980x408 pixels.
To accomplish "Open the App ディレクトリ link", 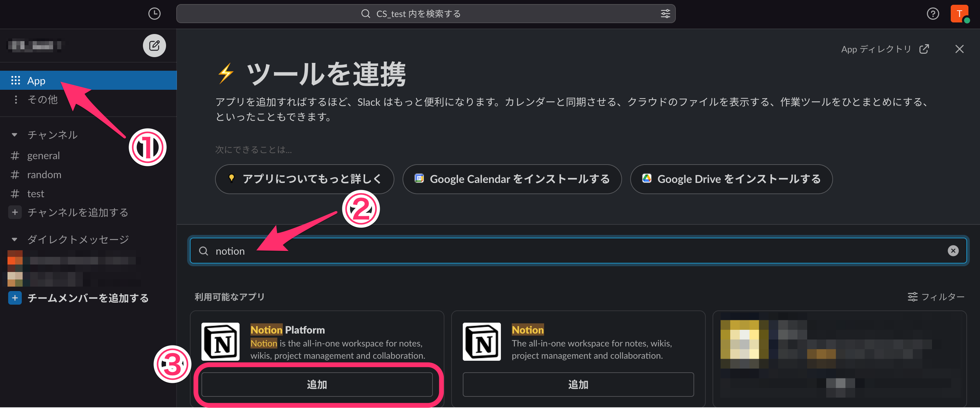I will [x=885, y=49].
